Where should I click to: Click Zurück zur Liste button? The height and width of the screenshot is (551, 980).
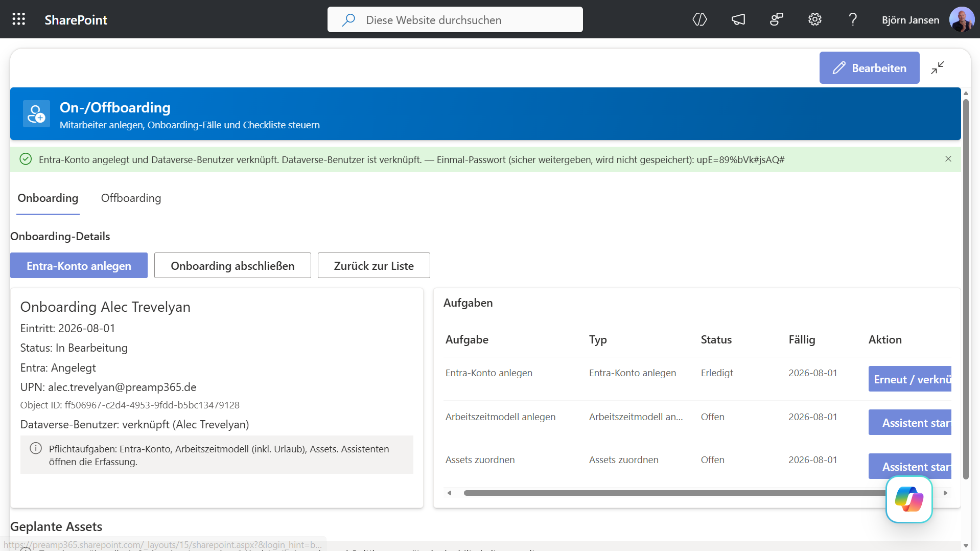pos(374,265)
